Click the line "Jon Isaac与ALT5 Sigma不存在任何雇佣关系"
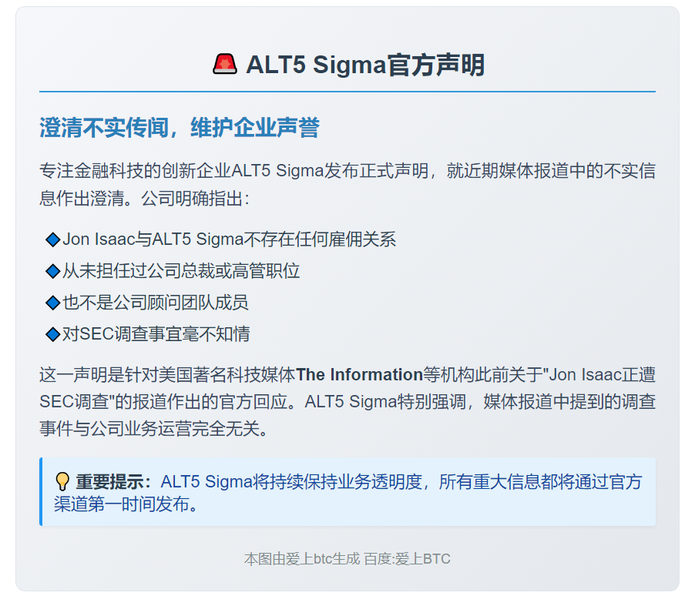The height and width of the screenshot is (616, 695). [229, 239]
